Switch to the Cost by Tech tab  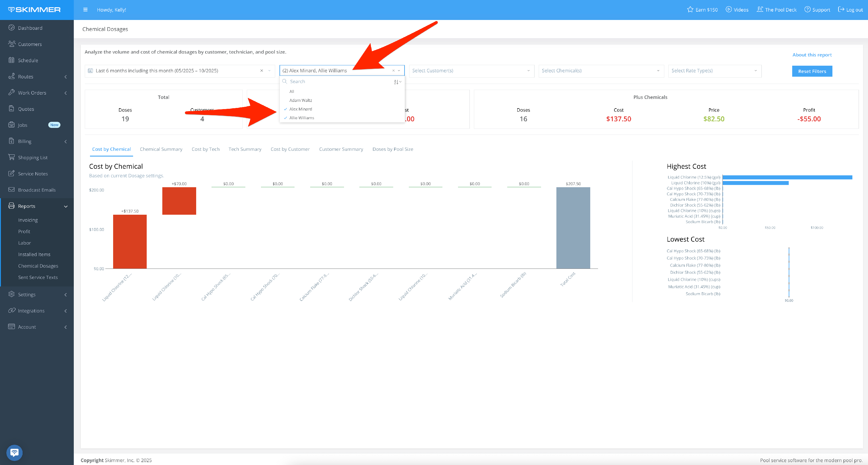(205, 149)
